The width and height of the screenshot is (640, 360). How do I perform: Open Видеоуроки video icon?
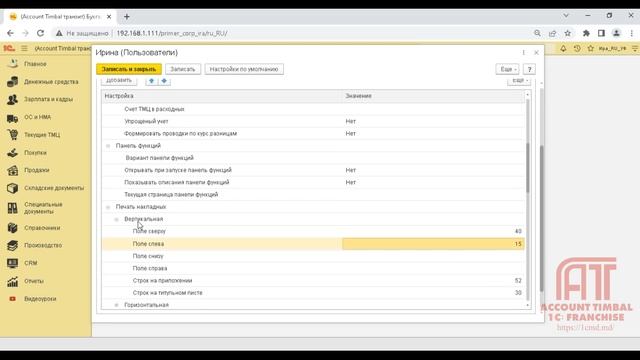[13, 299]
